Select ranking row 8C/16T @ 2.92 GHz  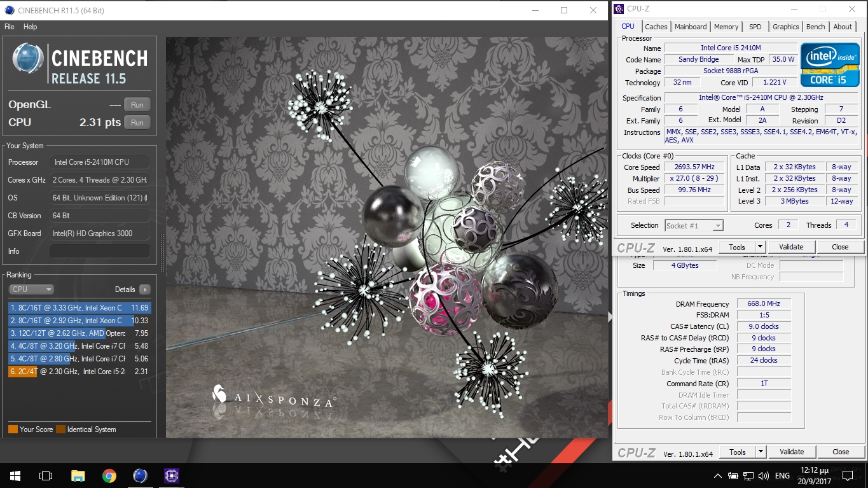tap(79, 321)
